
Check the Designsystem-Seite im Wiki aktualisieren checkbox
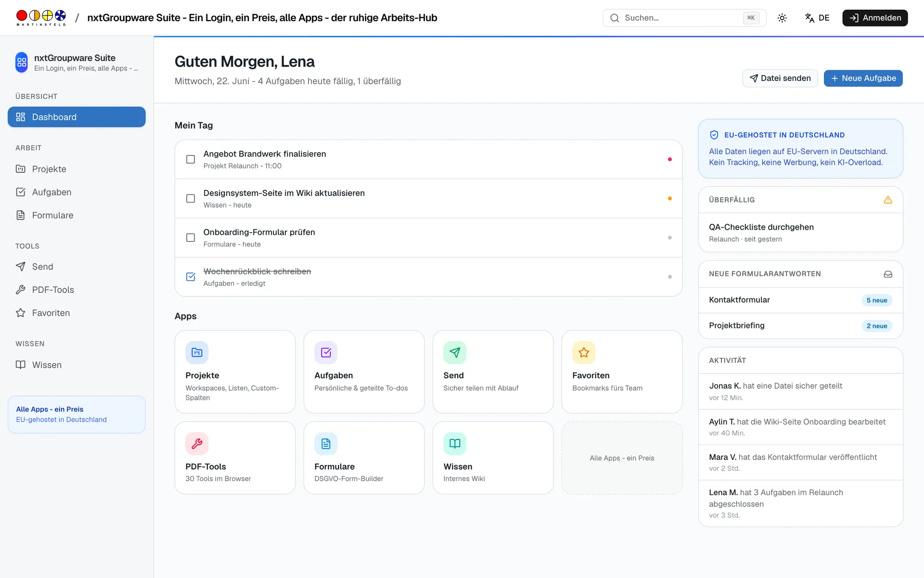coord(191,198)
